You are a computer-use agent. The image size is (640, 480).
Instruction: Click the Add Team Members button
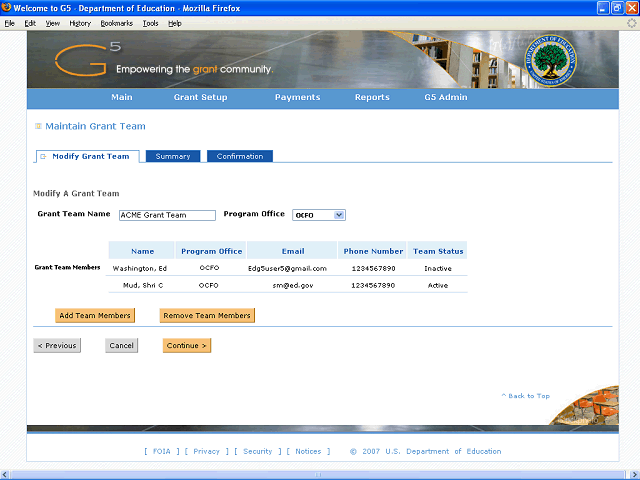[x=95, y=315]
